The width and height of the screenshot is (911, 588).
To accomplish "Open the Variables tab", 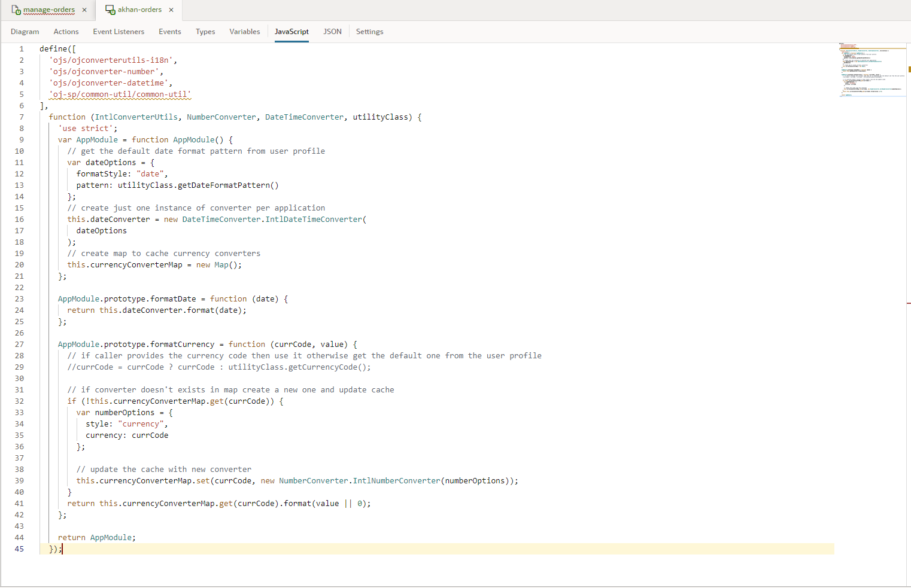I will coord(245,32).
